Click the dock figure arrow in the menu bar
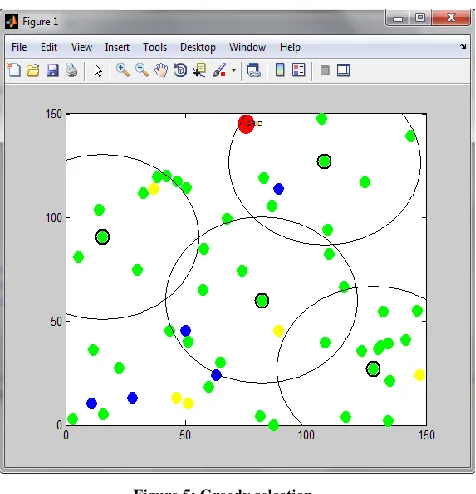This screenshot has height=494, width=476. tap(463, 46)
